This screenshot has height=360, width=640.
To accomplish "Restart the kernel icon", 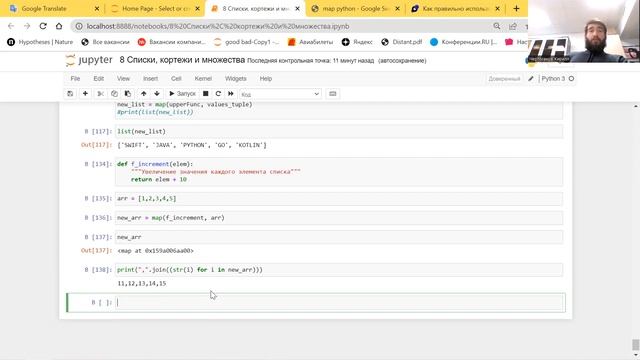I will click(x=218, y=94).
